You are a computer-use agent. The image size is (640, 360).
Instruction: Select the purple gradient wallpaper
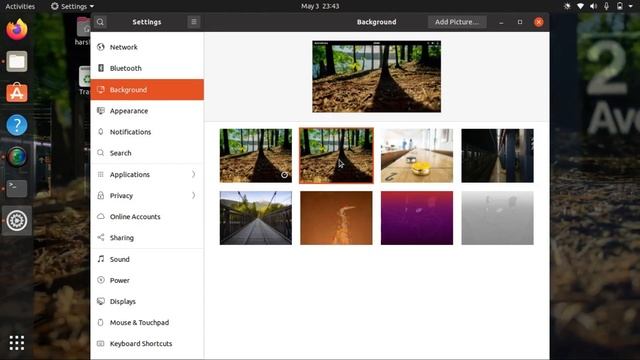click(x=417, y=218)
